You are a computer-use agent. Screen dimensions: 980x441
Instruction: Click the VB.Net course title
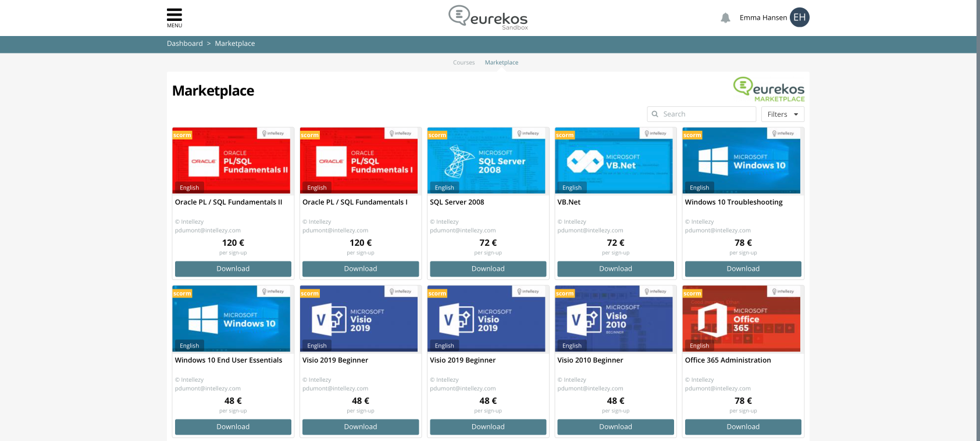(569, 202)
